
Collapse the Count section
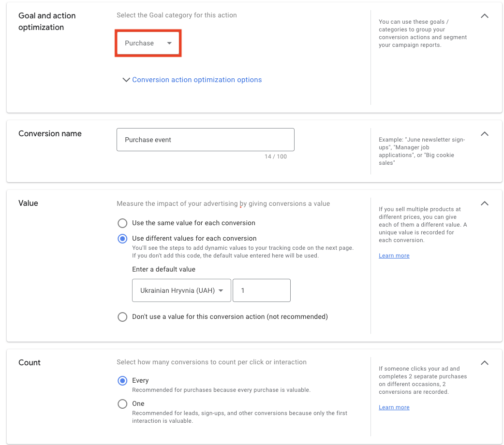click(484, 363)
